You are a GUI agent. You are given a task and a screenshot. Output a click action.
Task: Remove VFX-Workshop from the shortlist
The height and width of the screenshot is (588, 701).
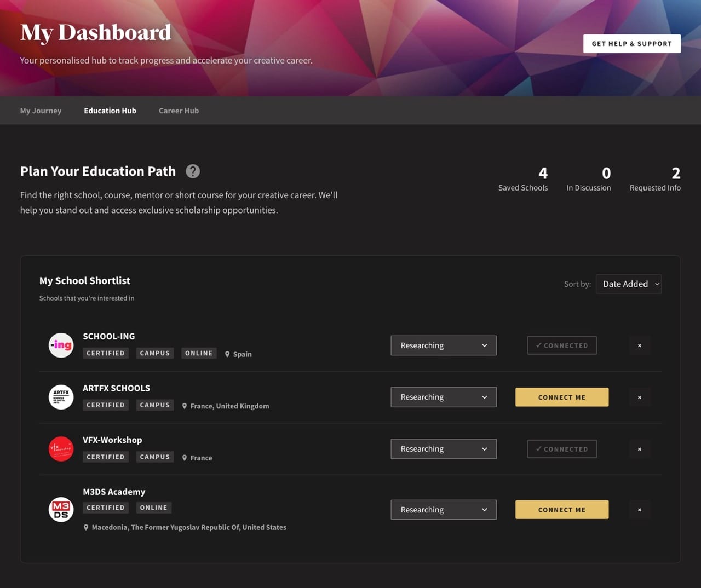639,449
